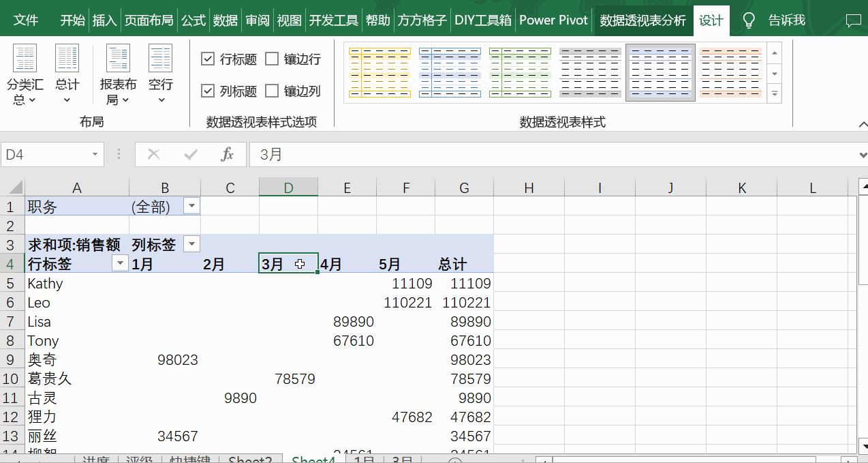This screenshot has height=463, width=868.
Task: Switch to the 开始 ribbon tab
Action: click(72, 20)
